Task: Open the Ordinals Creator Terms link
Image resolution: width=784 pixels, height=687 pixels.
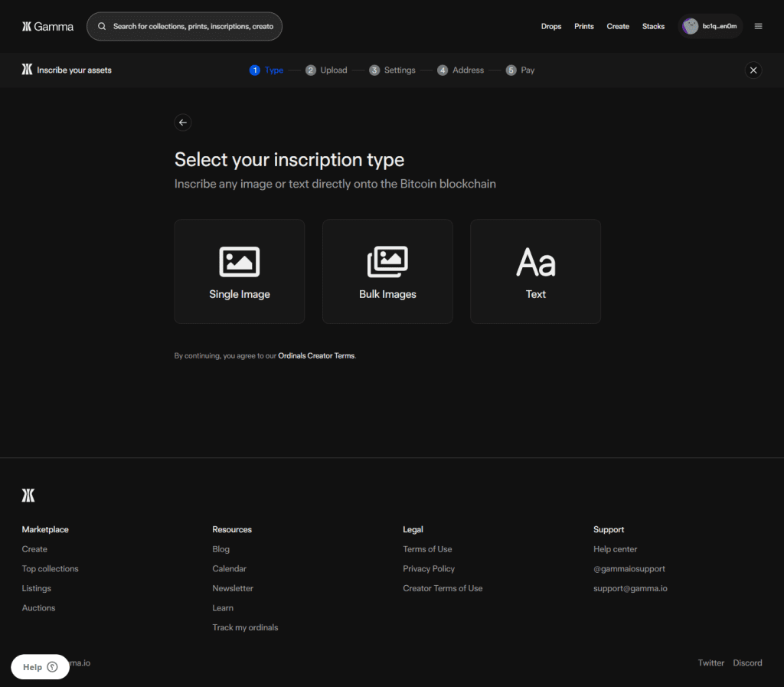Action: 316,356
